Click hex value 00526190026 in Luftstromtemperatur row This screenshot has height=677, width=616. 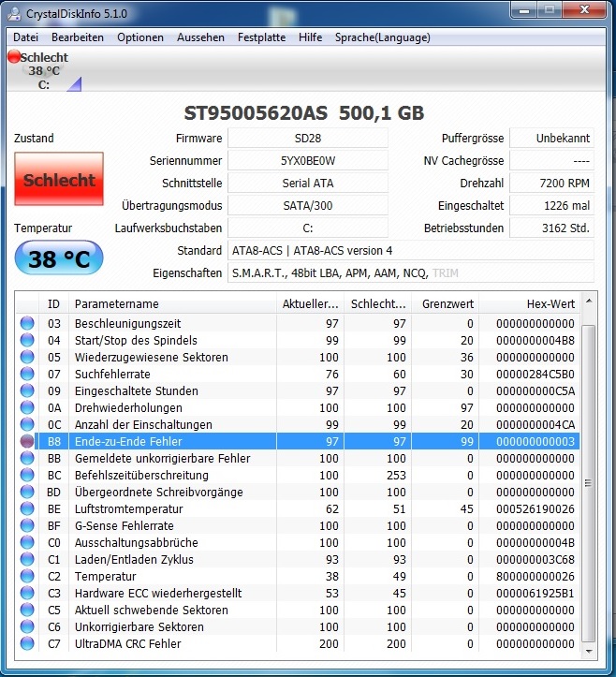[535, 508]
